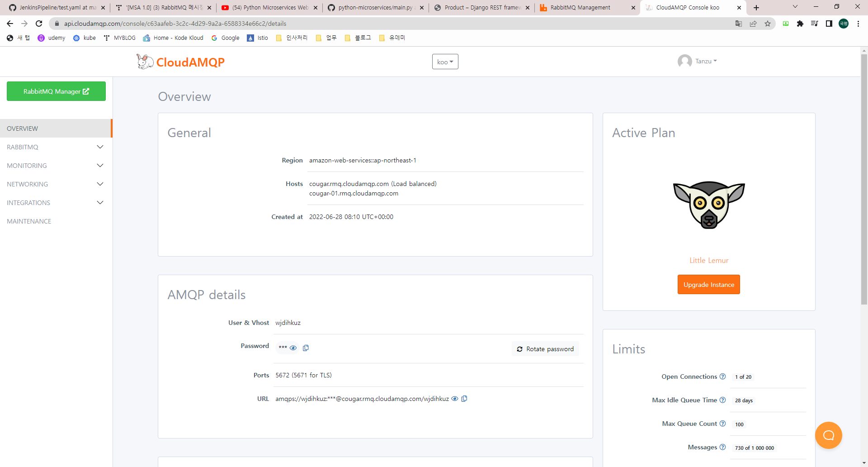This screenshot has width=868, height=467.
Task: Go back in browser history
Action: [x=10, y=24]
